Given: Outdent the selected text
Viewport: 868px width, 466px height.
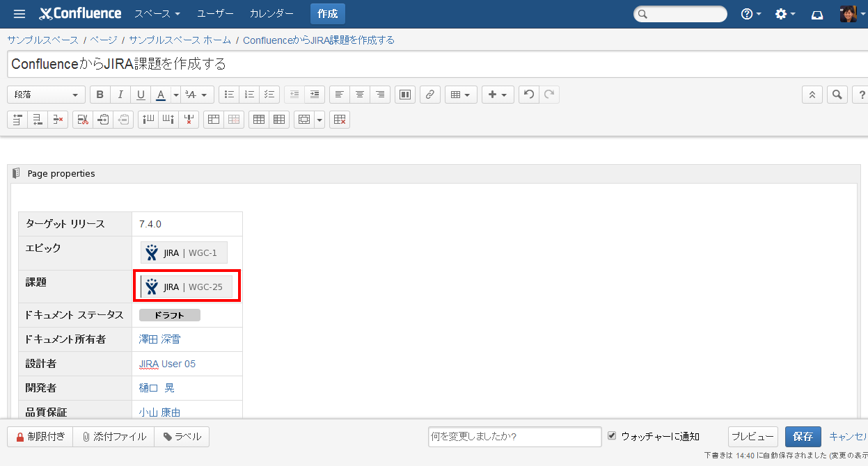Looking at the screenshot, I should tap(294, 95).
